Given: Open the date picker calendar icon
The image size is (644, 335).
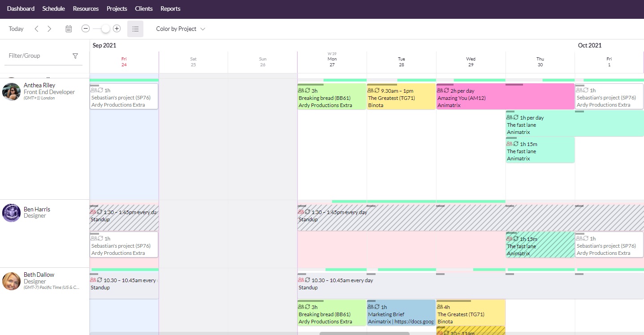Looking at the screenshot, I should [68, 28].
